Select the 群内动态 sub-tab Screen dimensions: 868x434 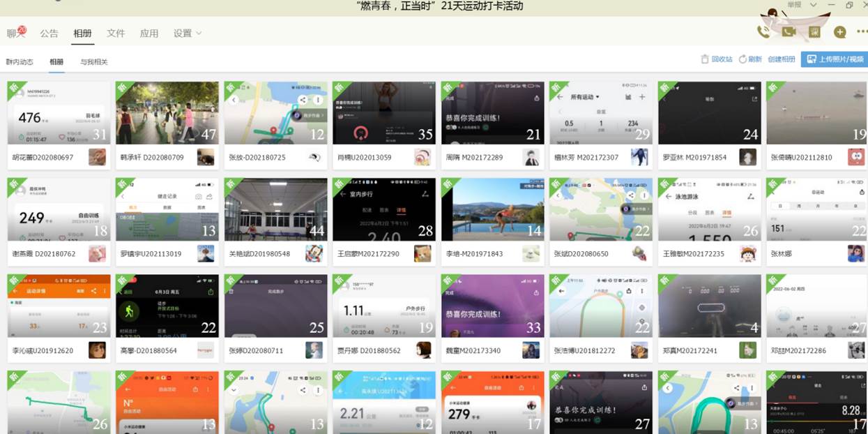20,62
